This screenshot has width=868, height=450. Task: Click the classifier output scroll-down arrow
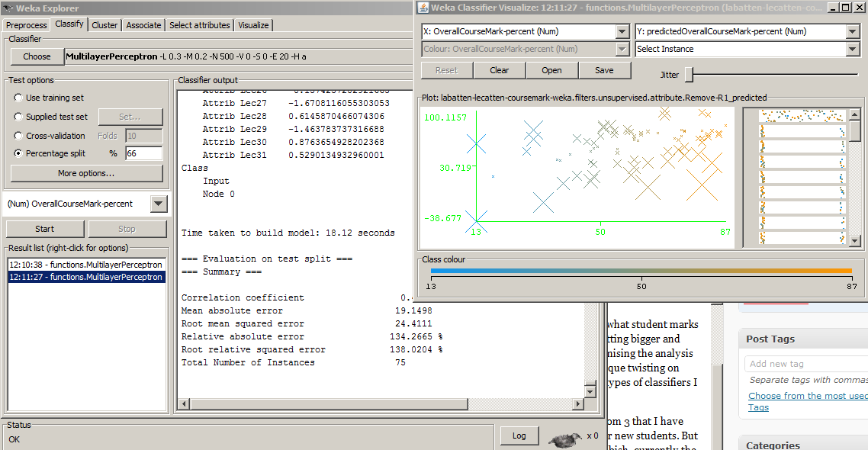coord(590,392)
